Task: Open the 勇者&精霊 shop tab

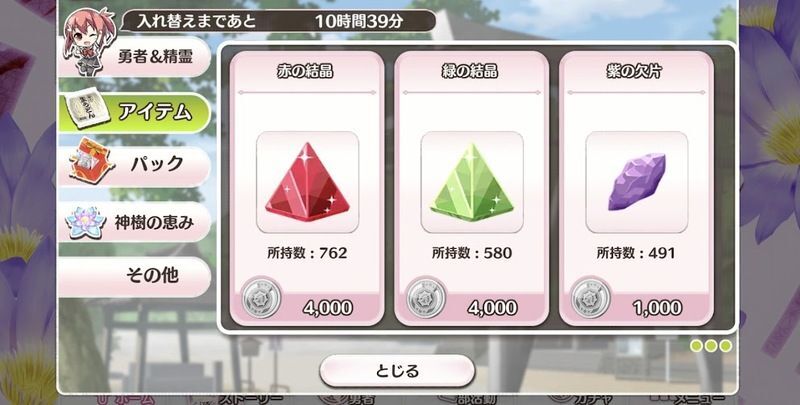Action: click(135, 57)
